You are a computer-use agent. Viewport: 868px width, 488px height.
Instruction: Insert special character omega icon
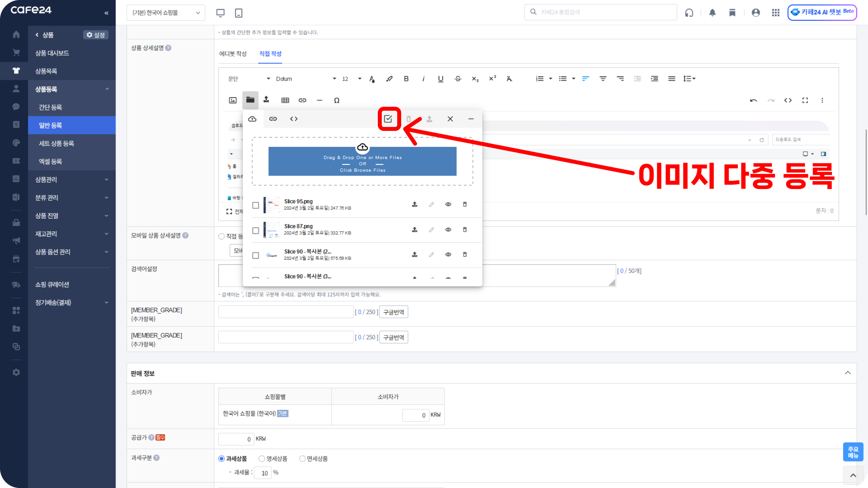[x=336, y=100]
